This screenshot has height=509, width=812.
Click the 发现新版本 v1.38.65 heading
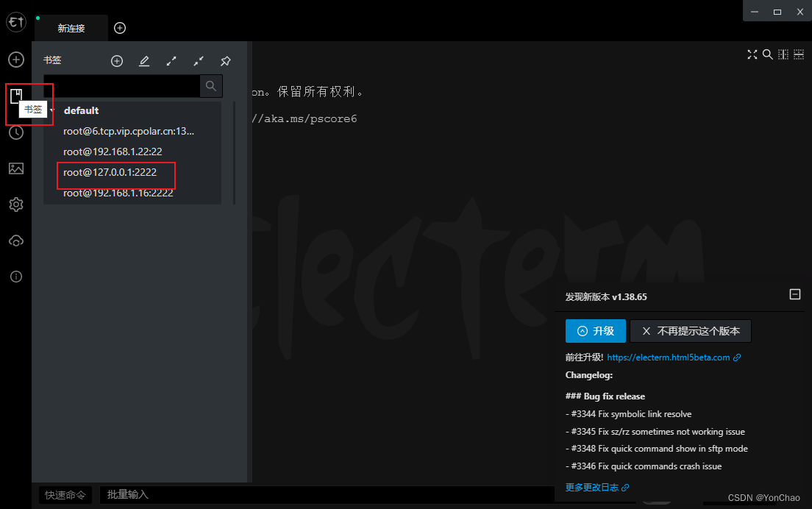(x=606, y=296)
